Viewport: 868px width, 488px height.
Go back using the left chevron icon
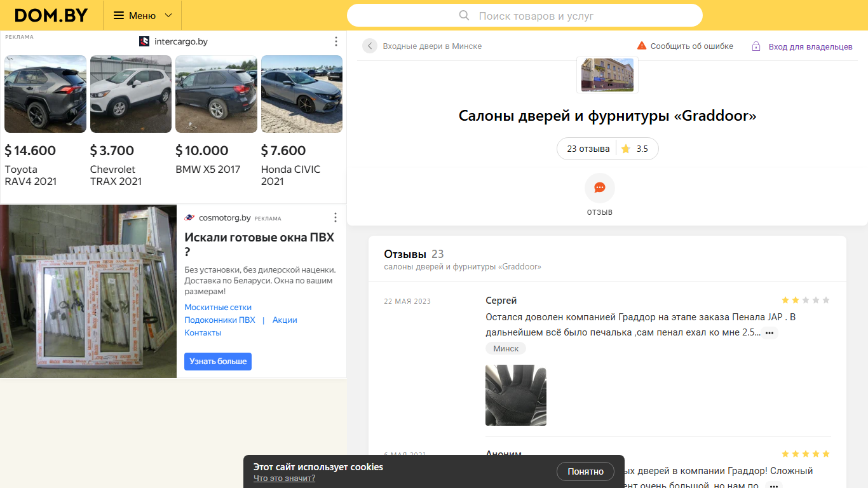click(x=370, y=46)
